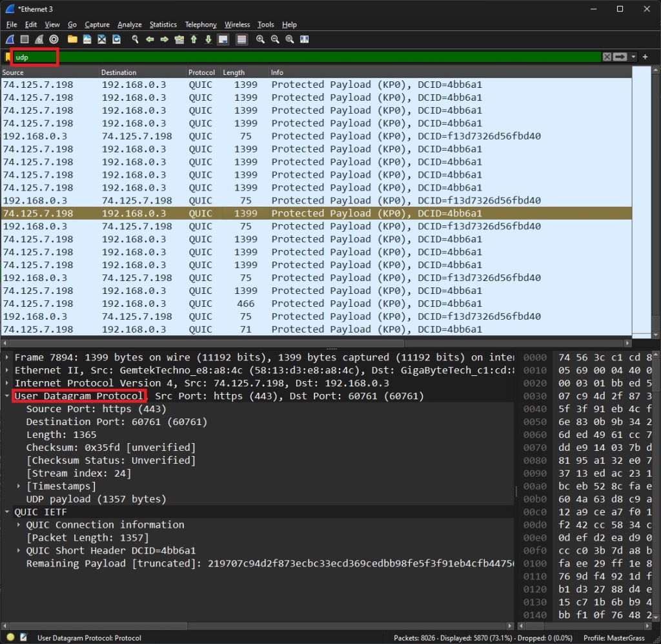Open capture options gear icon
The width and height of the screenshot is (661, 644).
(x=54, y=39)
